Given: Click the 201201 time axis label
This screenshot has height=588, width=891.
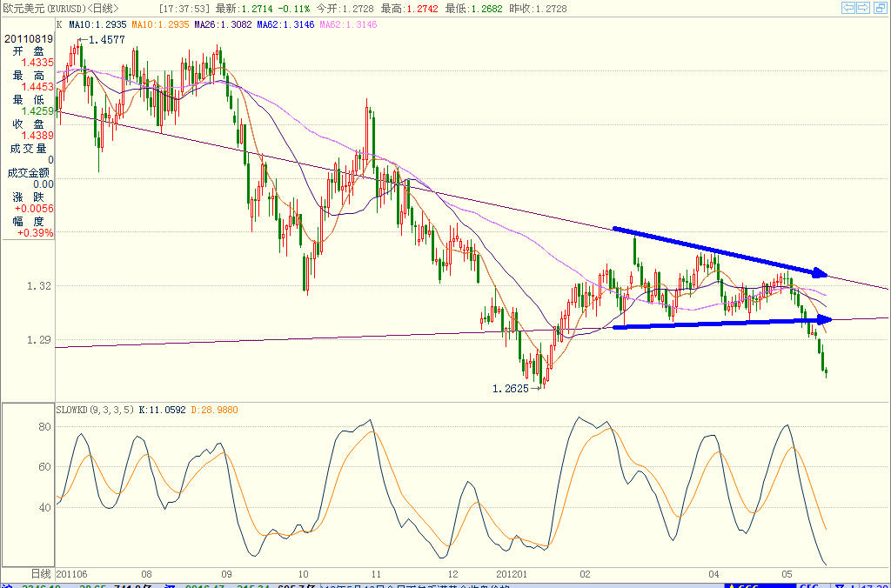Looking at the screenshot, I should coord(512,574).
